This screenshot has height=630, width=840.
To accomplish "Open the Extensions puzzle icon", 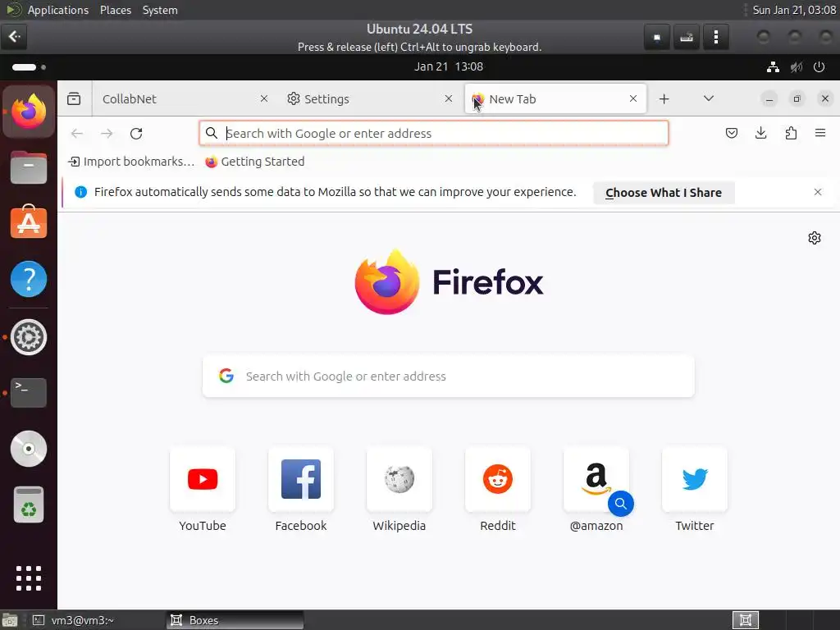I will tap(791, 133).
